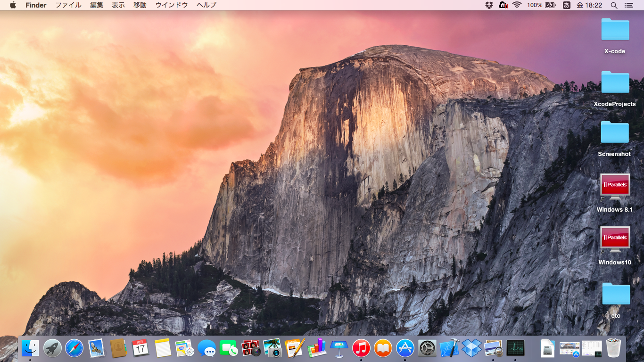Viewport: 644px width, 362px height.
Task: Open the Wi-Fi status menu
Action: pyautogui.click(x=517, y=5)
